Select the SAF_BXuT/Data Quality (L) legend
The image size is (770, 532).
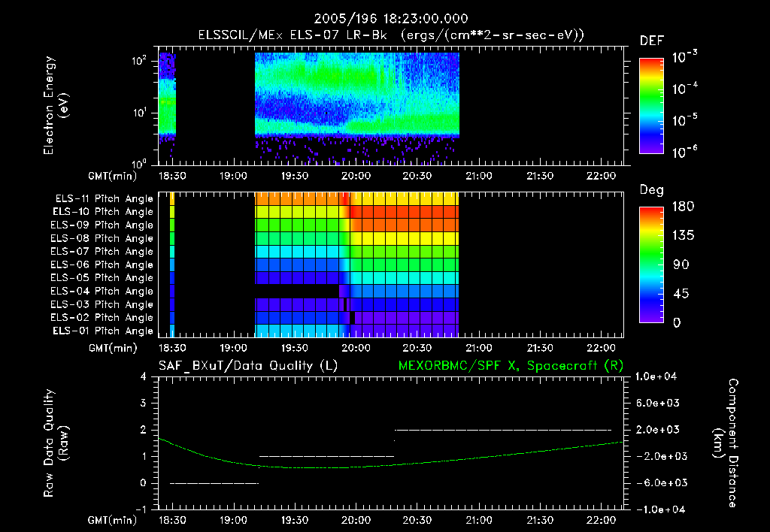pos(248,366)
